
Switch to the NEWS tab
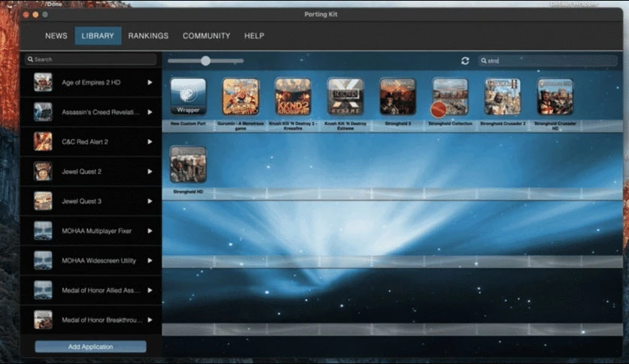[56, 35]
